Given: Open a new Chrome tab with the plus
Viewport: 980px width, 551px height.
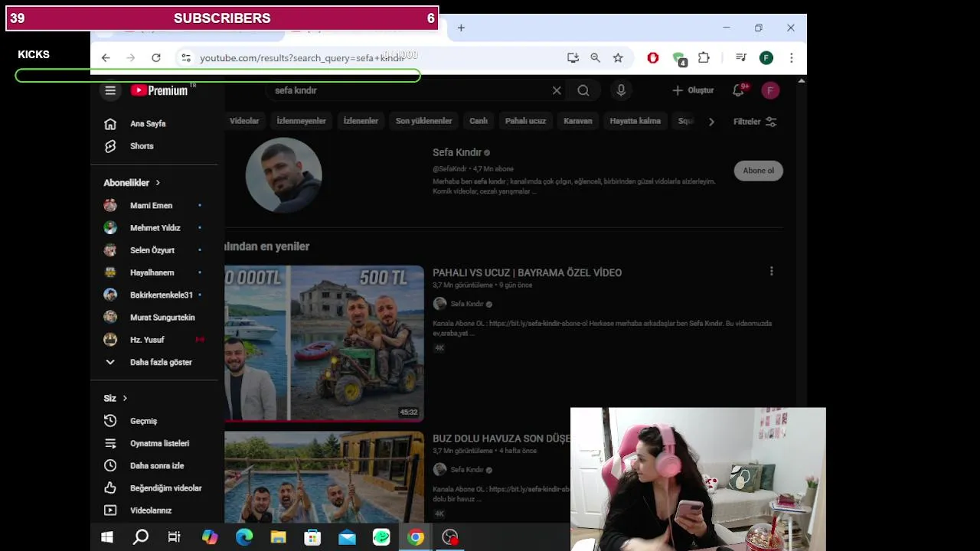Looking at the screenshot, I should 461,28.
